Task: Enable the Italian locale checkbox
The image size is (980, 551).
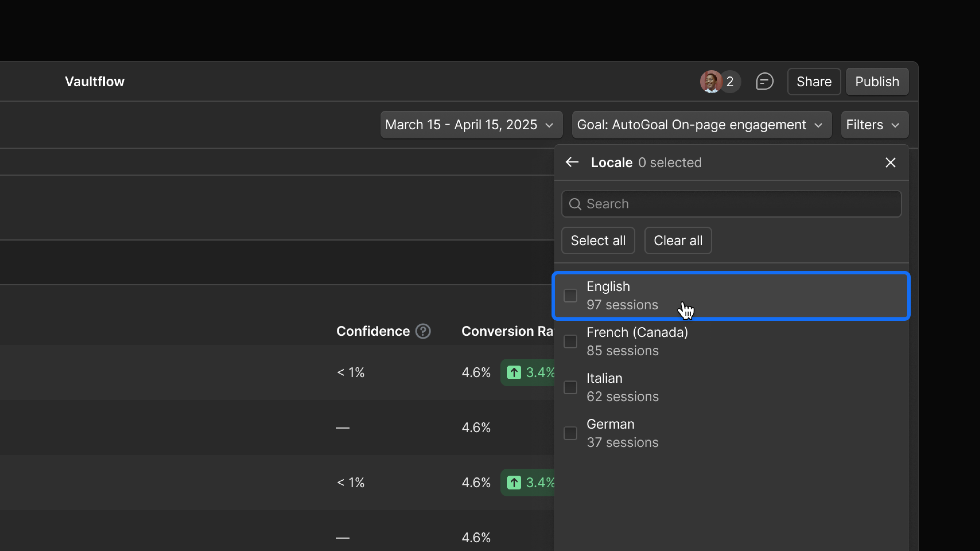Action: click(570, 387)
